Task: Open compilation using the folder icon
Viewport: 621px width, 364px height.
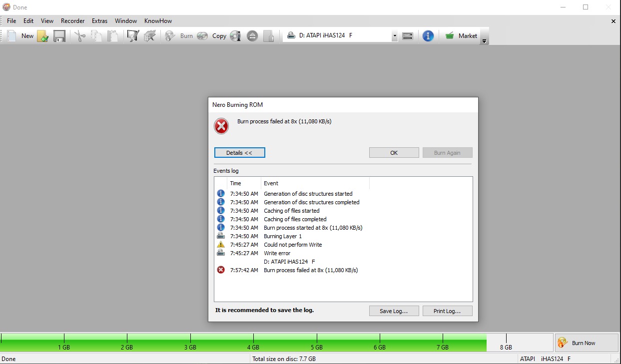Action: 43,36
